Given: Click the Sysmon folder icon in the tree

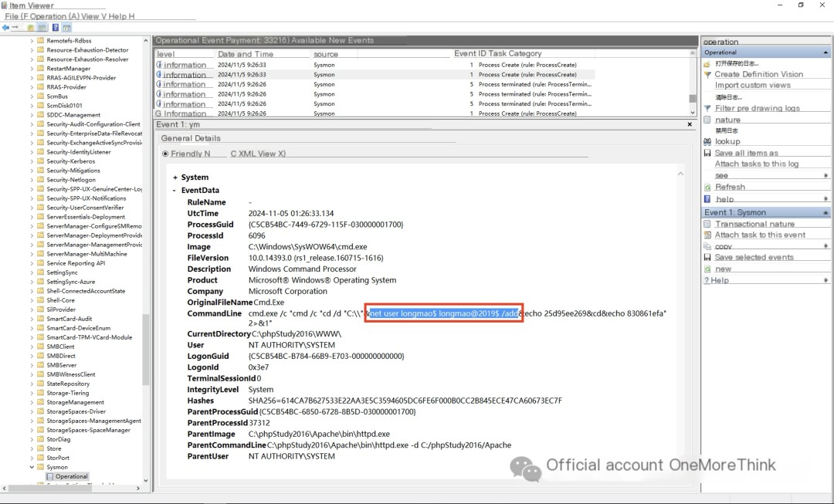Looking at the screenshot, I should pos(40,467).
